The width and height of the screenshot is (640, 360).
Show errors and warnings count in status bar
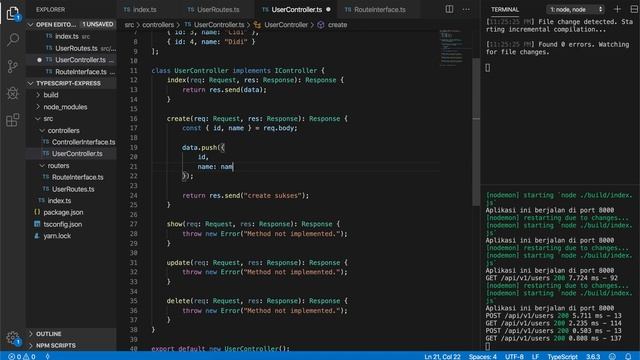pos(22,356)
